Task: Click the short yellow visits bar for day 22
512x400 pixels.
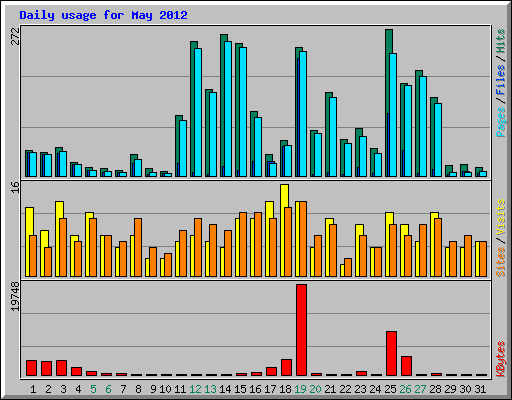Action: 342,270
